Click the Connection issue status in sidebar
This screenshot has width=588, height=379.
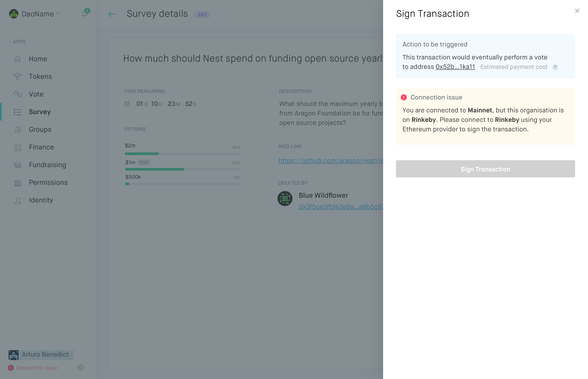[36, 368]
